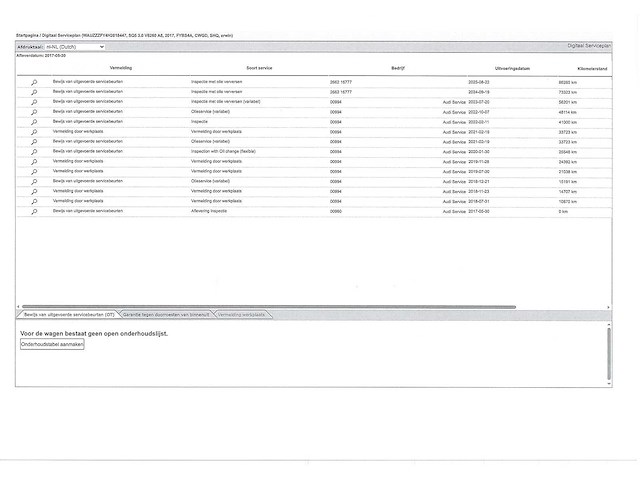Open details for the 2019-11-26 entry
The width and height of the screenshot is (640, 480).
coord(34,160)
